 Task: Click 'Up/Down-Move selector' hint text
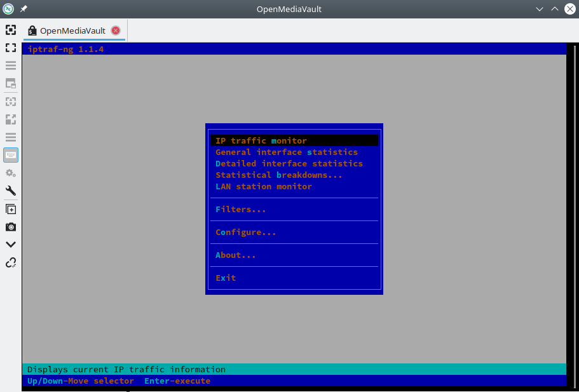[81, 381]
